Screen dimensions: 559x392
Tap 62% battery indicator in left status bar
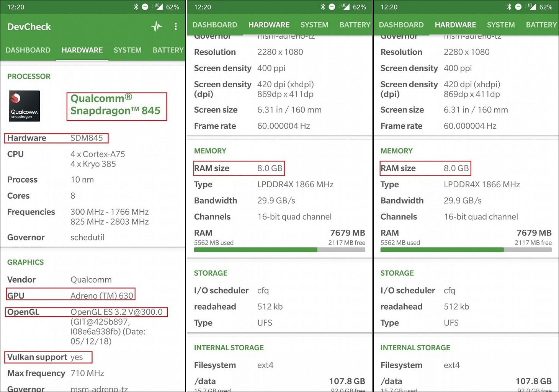click(x=172, y=7)
